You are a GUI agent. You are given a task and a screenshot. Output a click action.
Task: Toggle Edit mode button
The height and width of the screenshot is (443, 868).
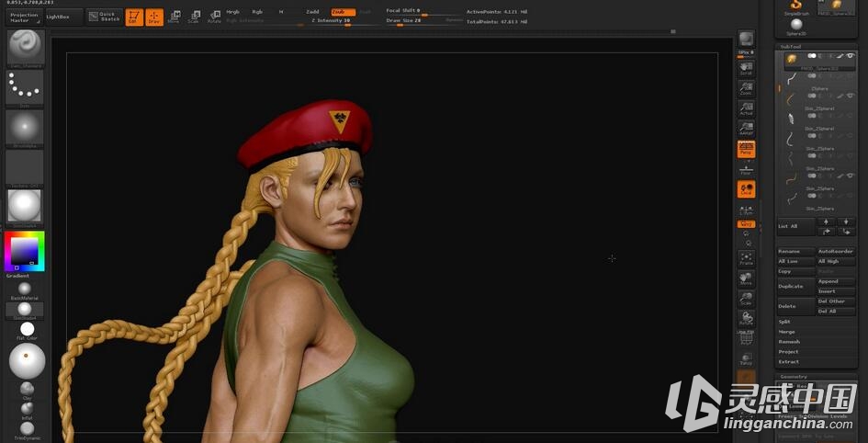click(x=134, y=17)
